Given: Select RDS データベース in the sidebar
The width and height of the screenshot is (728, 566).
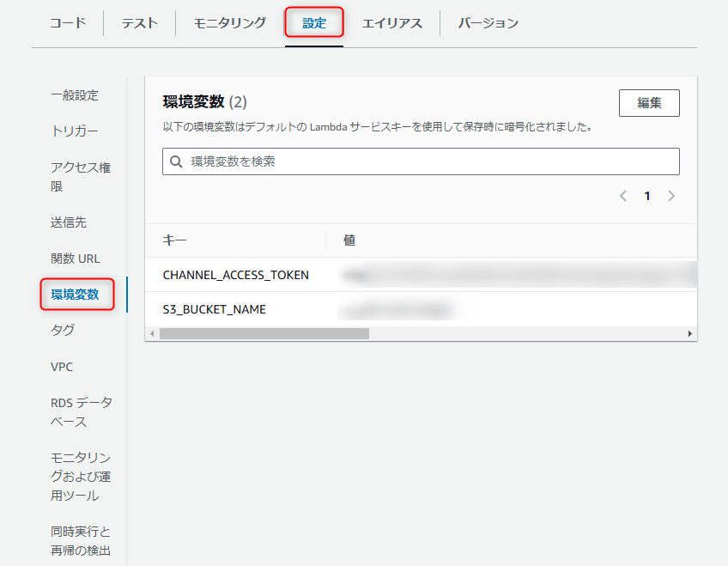Looking at the screenshot, I should [82, 412].
